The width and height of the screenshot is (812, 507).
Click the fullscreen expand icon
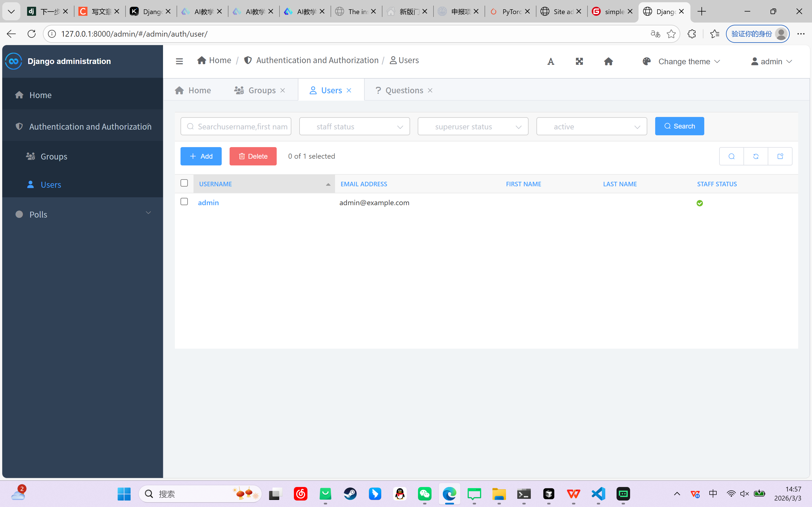coord(579,61)
